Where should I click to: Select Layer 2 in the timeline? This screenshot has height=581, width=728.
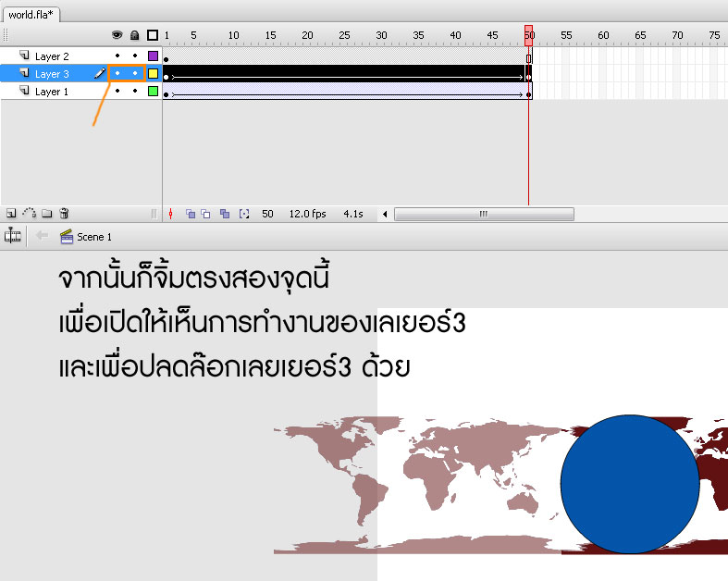pos(52,56)
